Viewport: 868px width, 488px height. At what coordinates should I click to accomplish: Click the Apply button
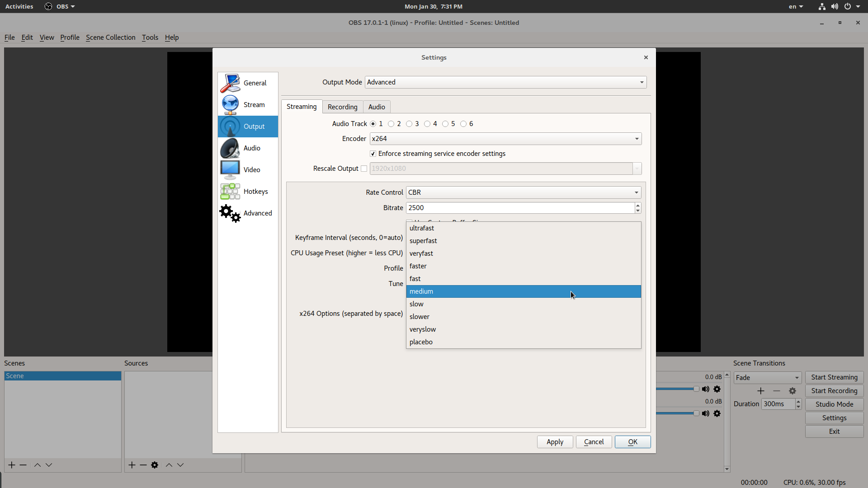pyautogui.click(x=555, y=442)
